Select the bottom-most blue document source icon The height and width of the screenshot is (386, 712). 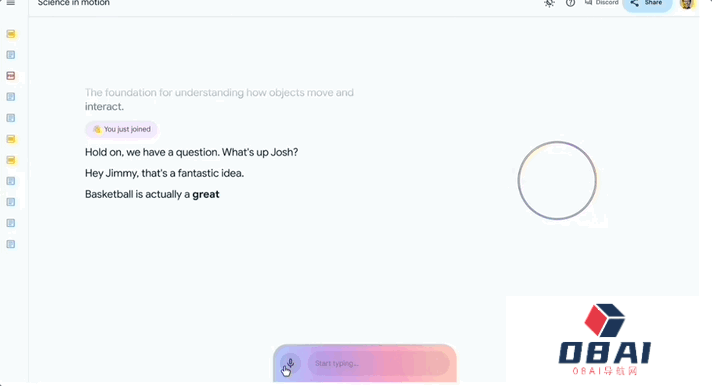coord(11,244)
